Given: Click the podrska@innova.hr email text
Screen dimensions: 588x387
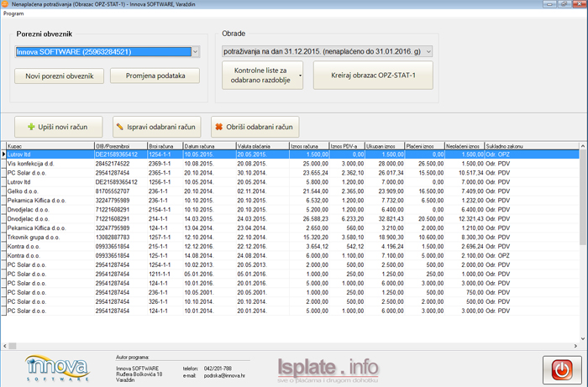Looking at the screenshot, I should 224,375.
